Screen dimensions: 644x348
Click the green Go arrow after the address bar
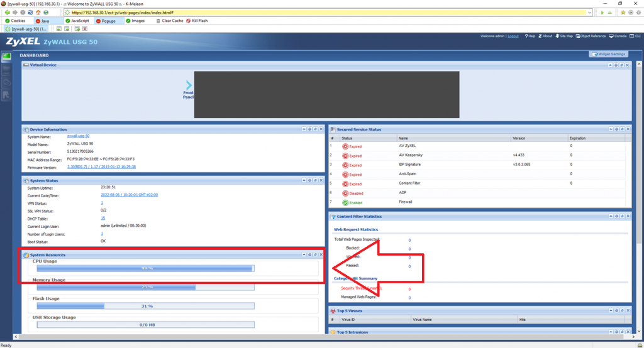(x=602, y=13)
